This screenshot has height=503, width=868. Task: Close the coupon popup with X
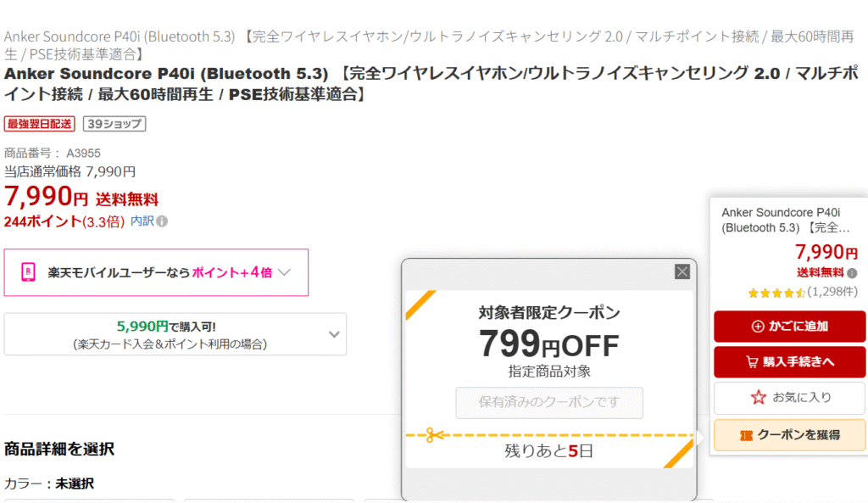(x=682, y=271)
